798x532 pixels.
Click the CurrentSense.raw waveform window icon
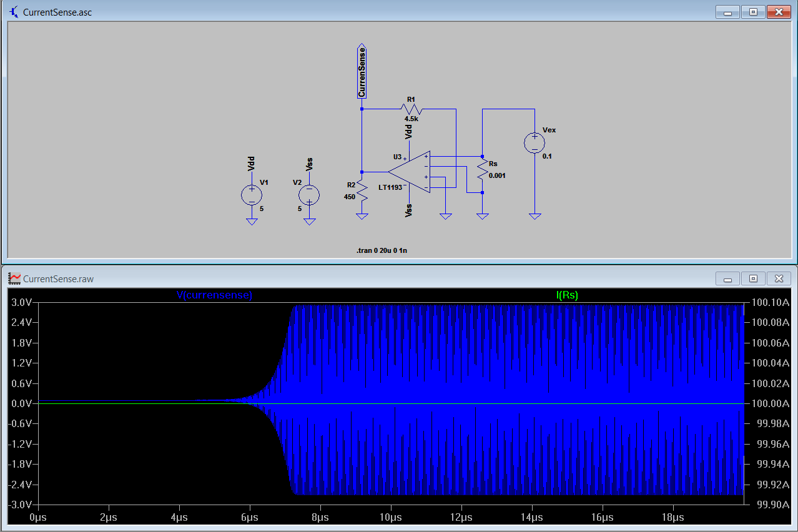click(14, 278)
